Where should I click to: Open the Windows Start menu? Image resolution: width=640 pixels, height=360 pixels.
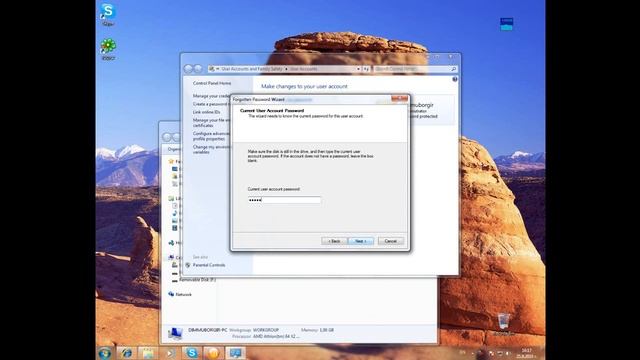click(x=105, y=353)
